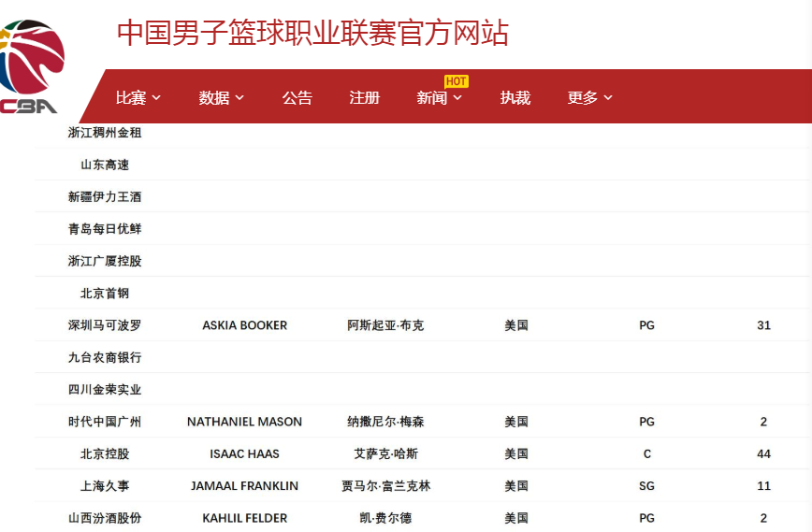Click position C in ISAAC HAAS row
Image resolution: width=812 pixels, height=532 pixels.
pos(646,453)
